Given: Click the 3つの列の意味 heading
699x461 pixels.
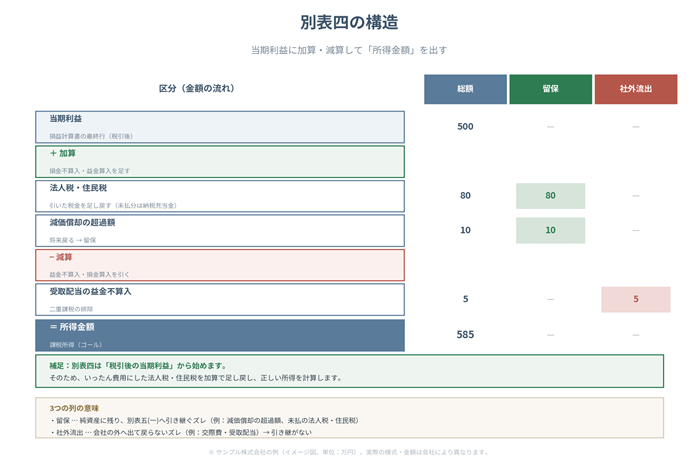Looking at the screenshot, I should click(x=74, y=408).
